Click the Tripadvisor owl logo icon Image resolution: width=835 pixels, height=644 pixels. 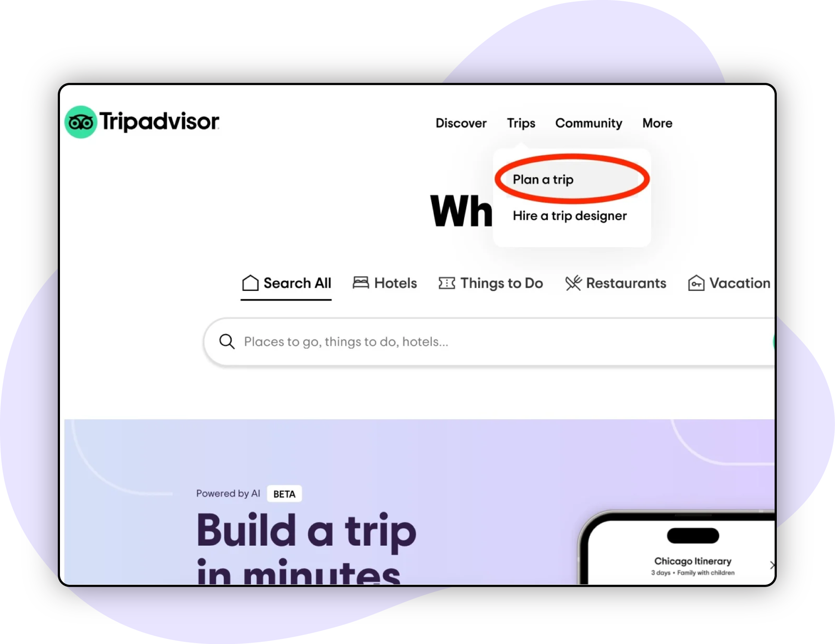[80, 122]
